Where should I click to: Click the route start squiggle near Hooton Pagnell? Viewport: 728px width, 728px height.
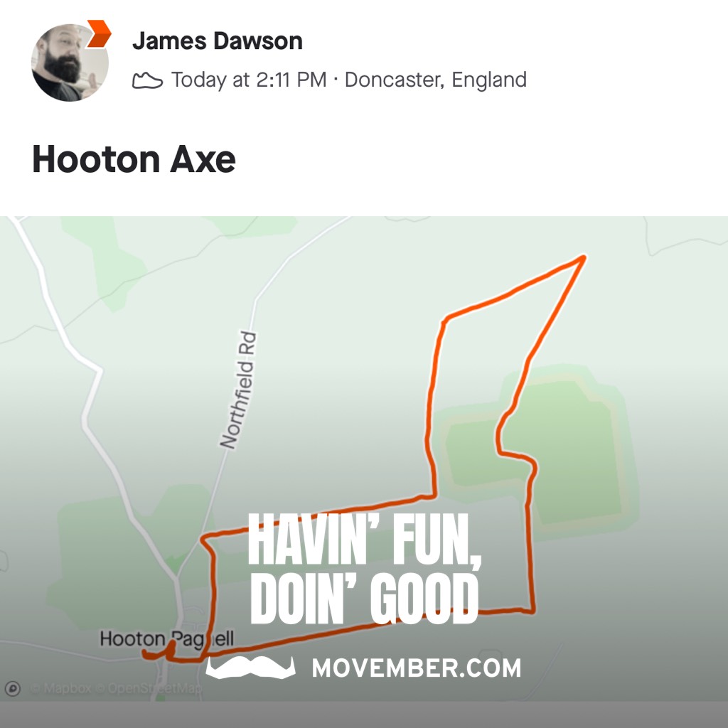pos(159,651)
